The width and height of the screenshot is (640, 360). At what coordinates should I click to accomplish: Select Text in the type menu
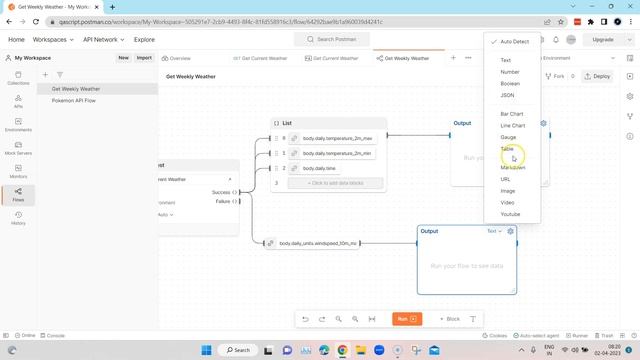tap(512, 60)
